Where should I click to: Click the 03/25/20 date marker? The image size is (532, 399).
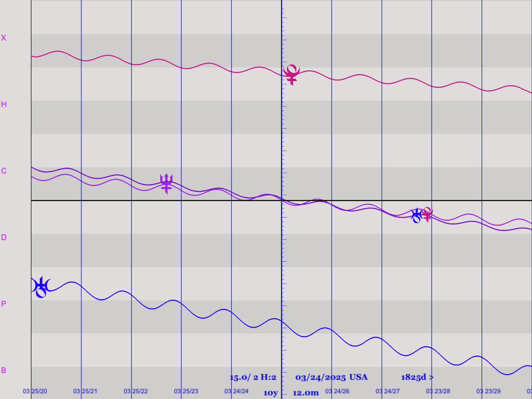35,391
